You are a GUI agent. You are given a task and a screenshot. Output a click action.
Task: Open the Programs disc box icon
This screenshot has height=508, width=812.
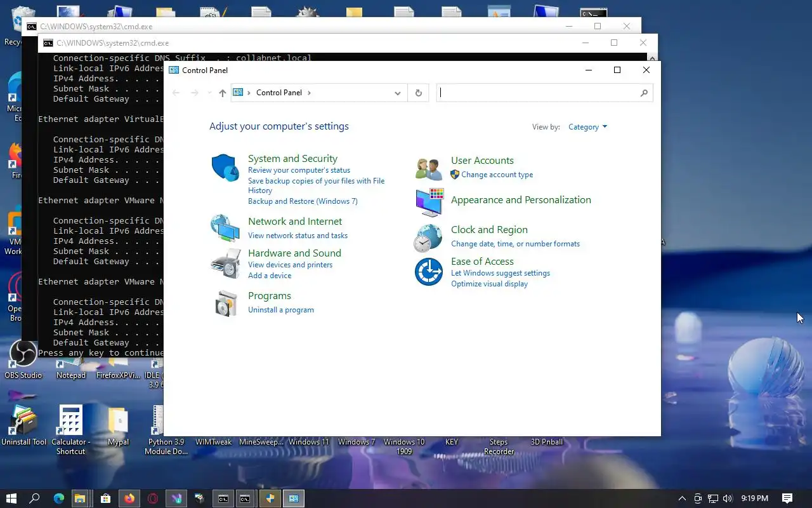click(225, 303)
